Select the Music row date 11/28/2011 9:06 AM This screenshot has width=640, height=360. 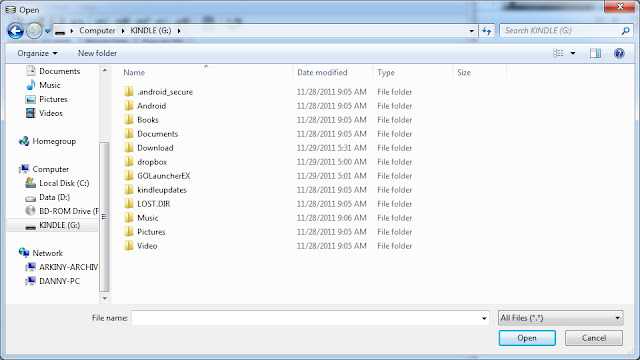[x=331, y=218]
